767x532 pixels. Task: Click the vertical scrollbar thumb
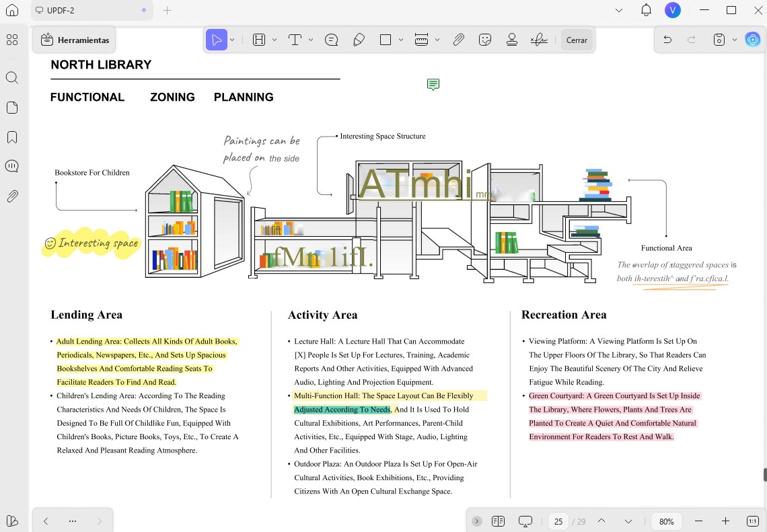click(764, 475)
